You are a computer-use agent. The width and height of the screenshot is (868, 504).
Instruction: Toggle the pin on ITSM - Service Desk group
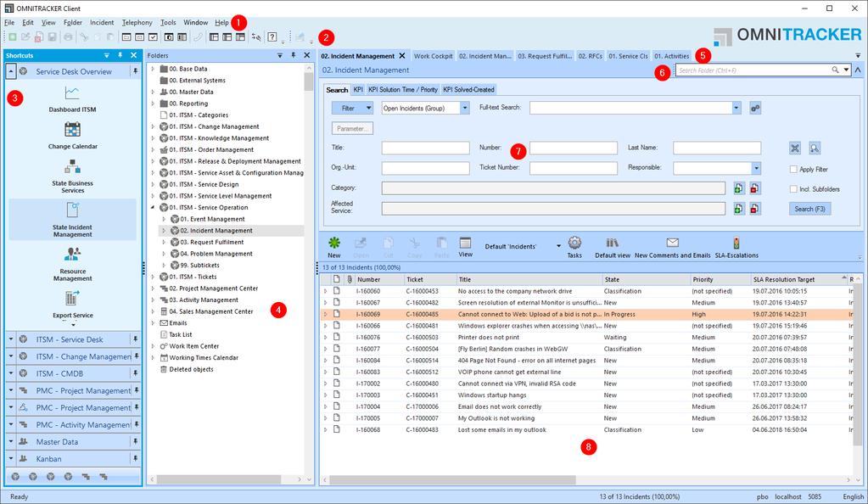coord(135,339)
